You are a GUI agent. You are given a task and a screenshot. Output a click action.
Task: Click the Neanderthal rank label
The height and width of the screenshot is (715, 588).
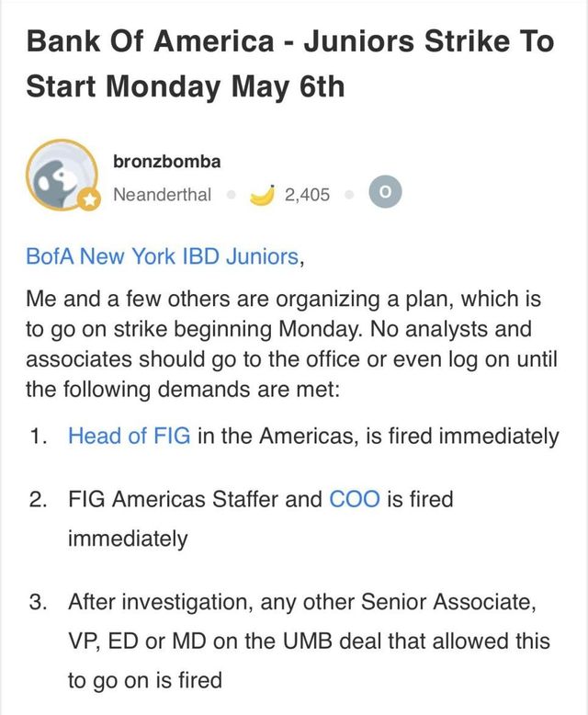tap(162, 195)
